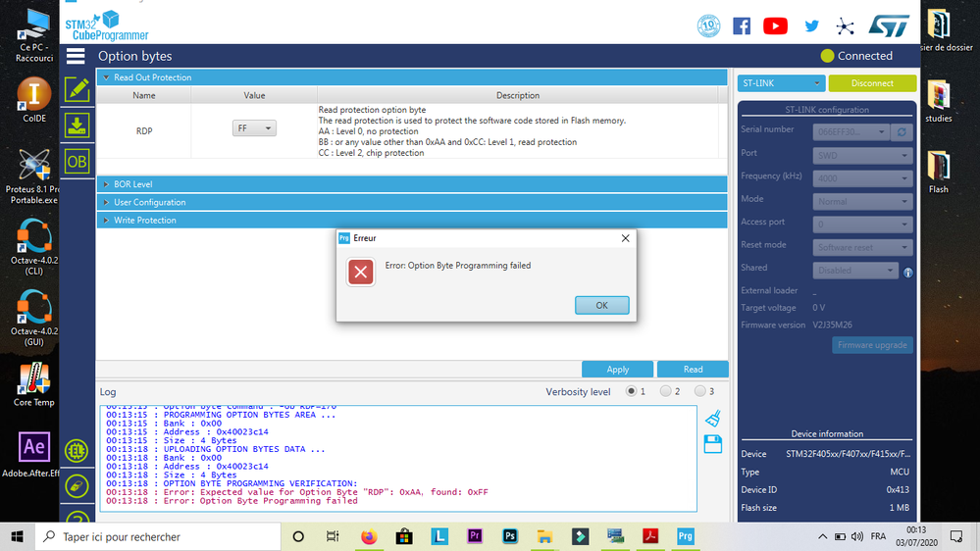
Task: Open the Flash folder on desktop
Action: tap(938, 172)
